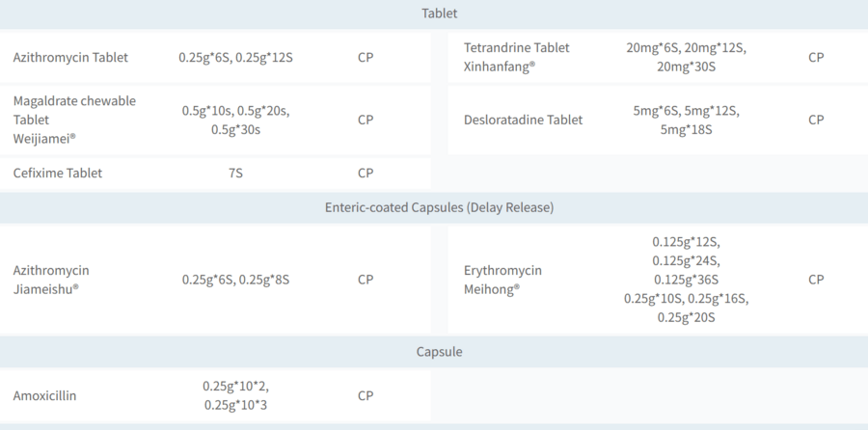This screenshot has width=868, height=430.
Task: Click the 5mg*6S Desloratadine specification cell
Action: point(686,120)
